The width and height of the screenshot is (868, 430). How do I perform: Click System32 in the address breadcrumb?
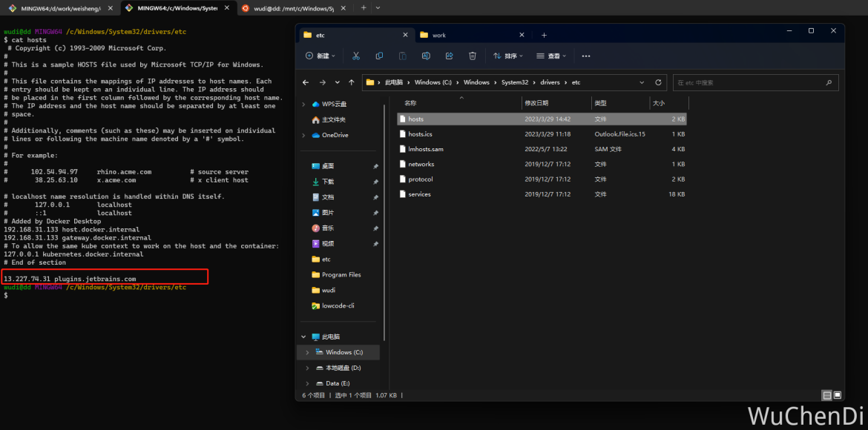coord(515,82)
